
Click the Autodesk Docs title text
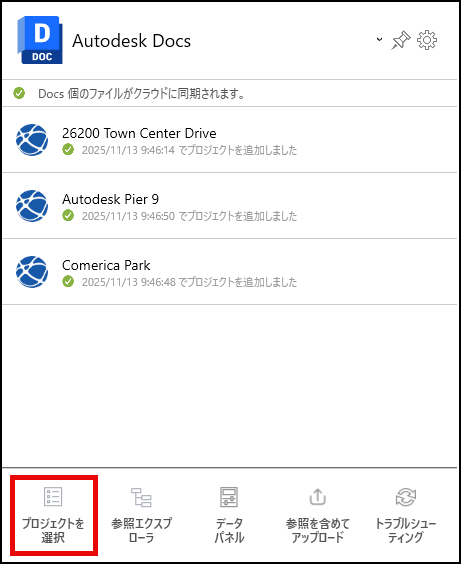pyautogui.click(x=132, y=41)
